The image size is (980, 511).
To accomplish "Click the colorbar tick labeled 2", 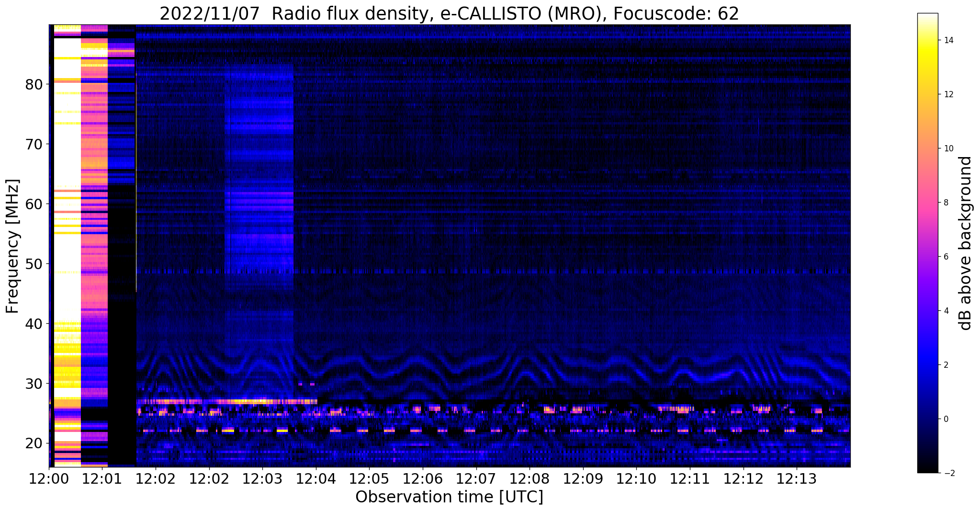I will point(946,365).
